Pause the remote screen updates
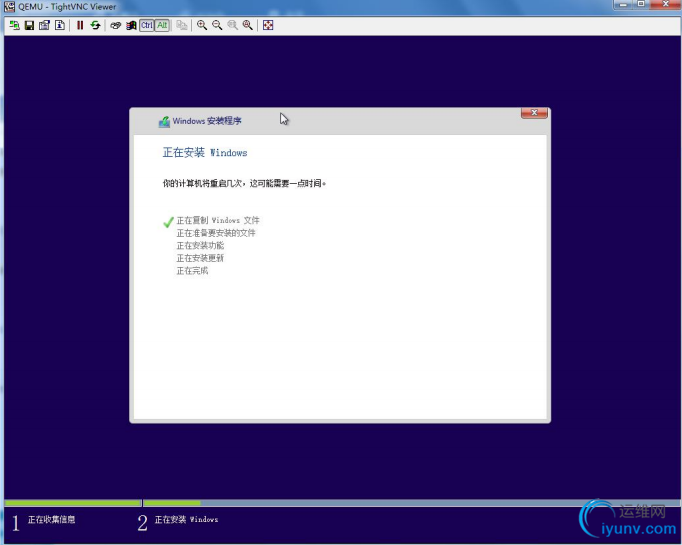This screenshot has width=682, height=545. [80, 25]
